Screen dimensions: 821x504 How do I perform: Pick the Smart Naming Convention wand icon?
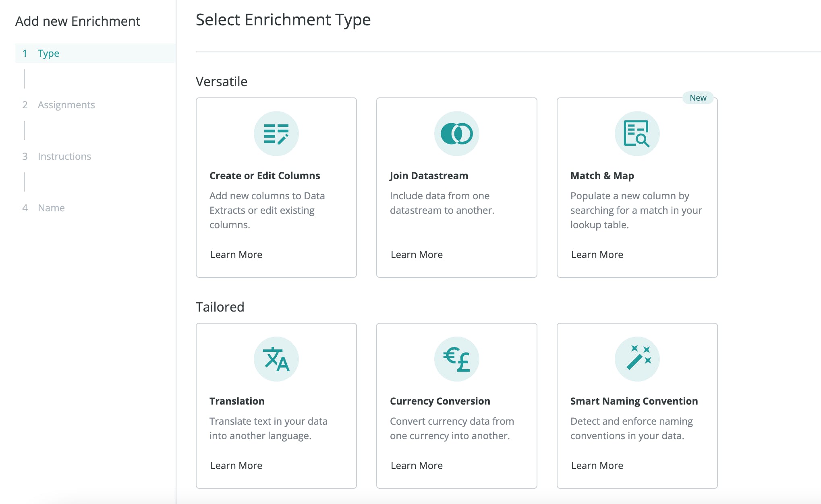coord(637,359)
